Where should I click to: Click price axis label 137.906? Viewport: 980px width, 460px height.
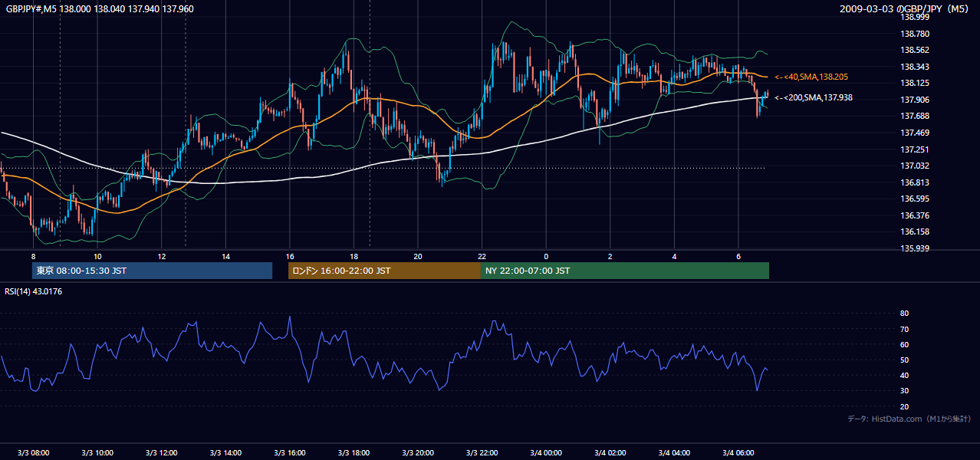[913, 100]
